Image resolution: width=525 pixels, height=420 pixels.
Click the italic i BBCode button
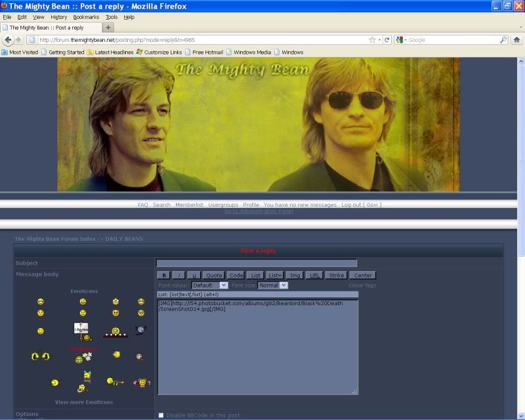(178, 276)
